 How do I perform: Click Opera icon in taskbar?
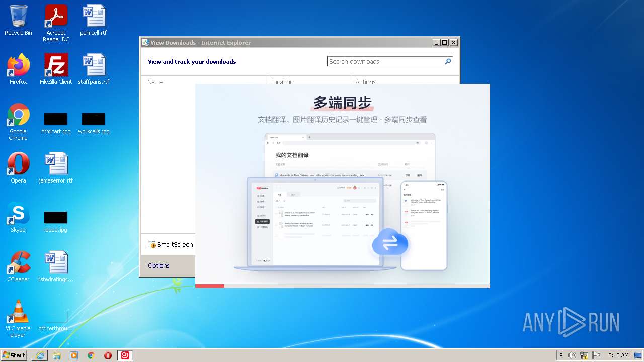108,355
